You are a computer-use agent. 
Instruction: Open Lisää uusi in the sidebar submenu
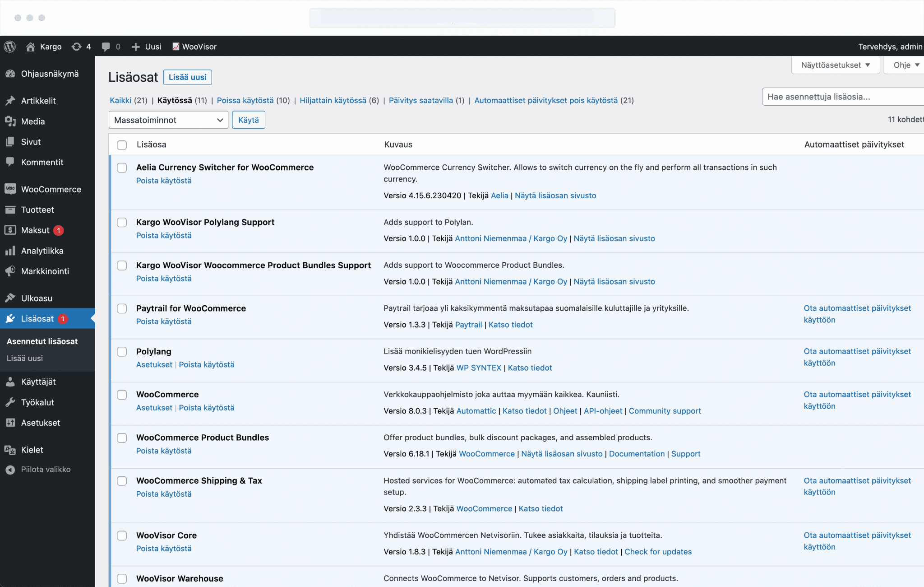pyautogui.click(x=25, y=358)
